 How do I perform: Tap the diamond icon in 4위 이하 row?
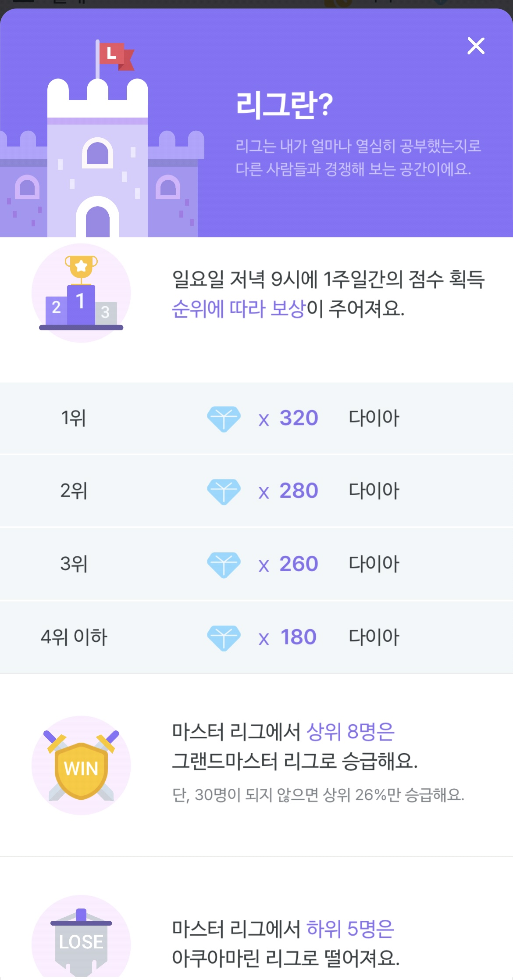pyautogui.click(x=224, y=638)
